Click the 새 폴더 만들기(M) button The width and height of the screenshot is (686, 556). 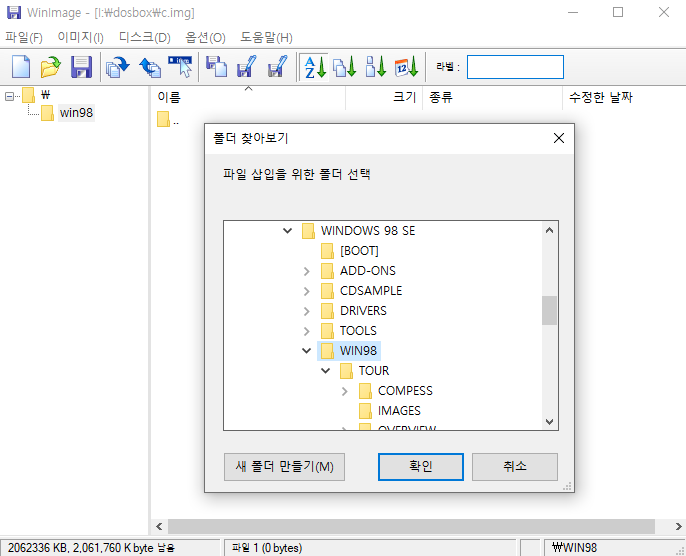click(284, 467)
